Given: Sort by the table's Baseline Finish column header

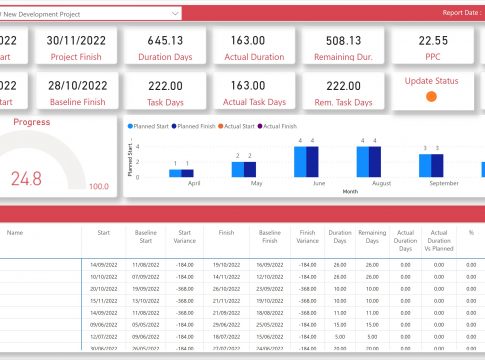Looking at the screenshot, I should tap(270, 237).
